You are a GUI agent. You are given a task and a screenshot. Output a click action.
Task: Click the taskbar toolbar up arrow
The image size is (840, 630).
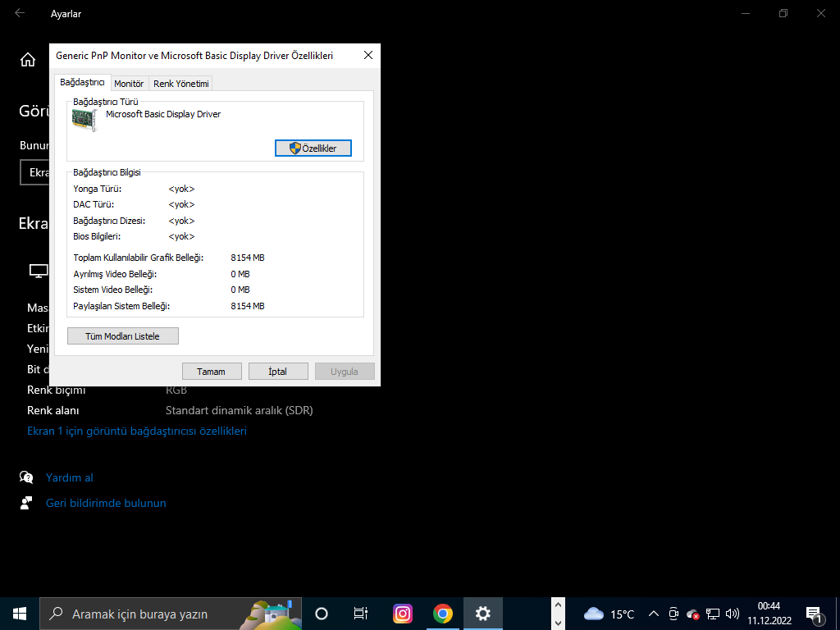(x=558, y=605)
